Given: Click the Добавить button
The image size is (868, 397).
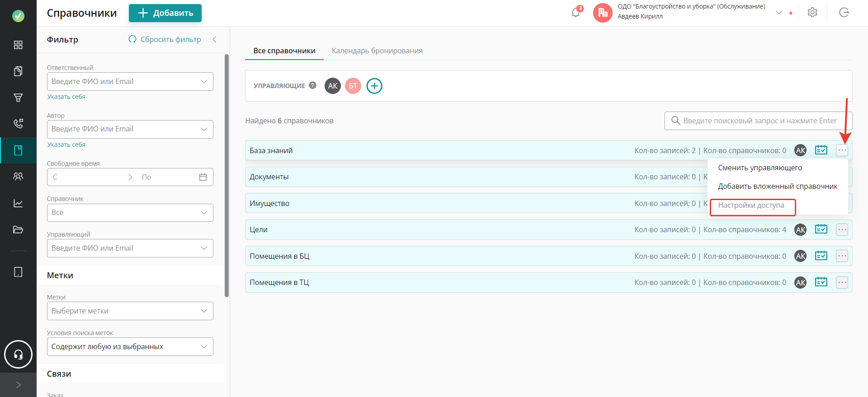Looking at the screenshot, I should coord(165,13).
